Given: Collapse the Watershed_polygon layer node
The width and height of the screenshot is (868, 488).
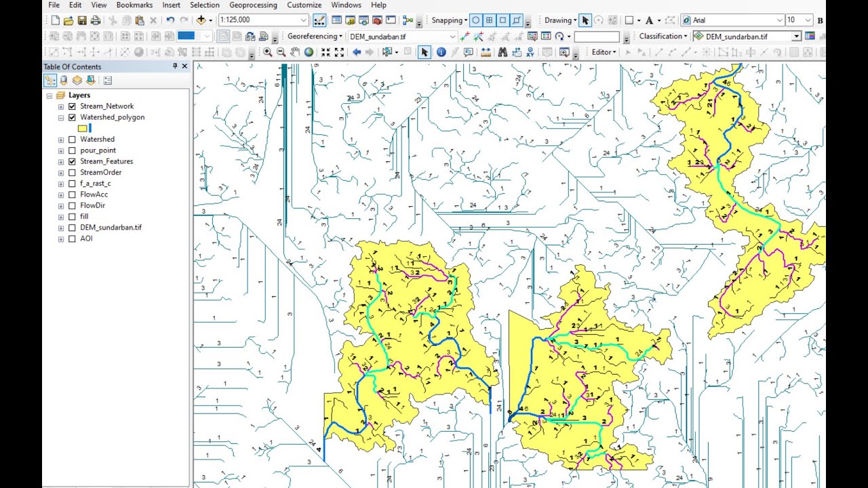Looking at the screenshot, I should tap(61, 117).
